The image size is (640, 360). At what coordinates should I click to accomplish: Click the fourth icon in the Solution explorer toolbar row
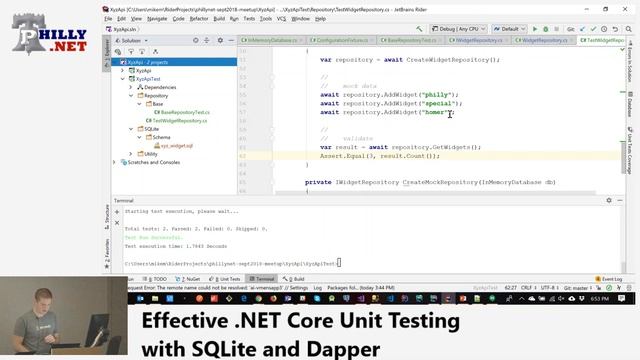(155, 52)
